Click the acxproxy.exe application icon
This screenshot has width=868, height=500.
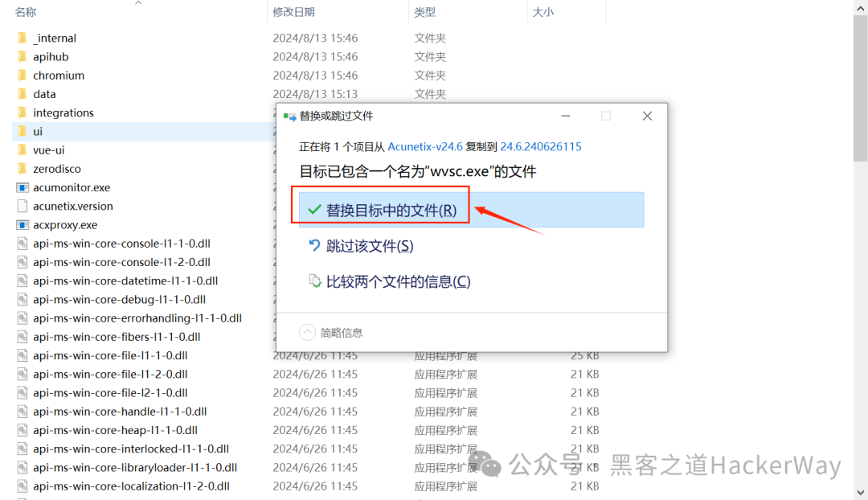point(23,225)
